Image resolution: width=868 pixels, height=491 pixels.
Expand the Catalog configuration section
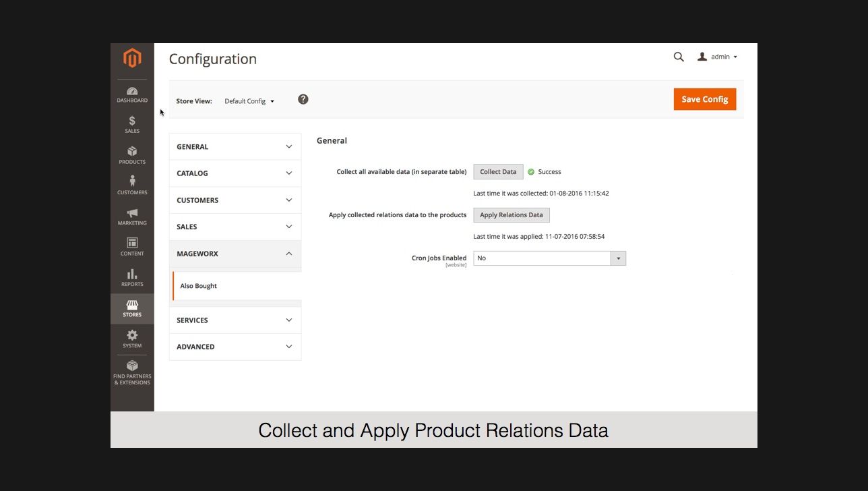(x=235, y=173)
